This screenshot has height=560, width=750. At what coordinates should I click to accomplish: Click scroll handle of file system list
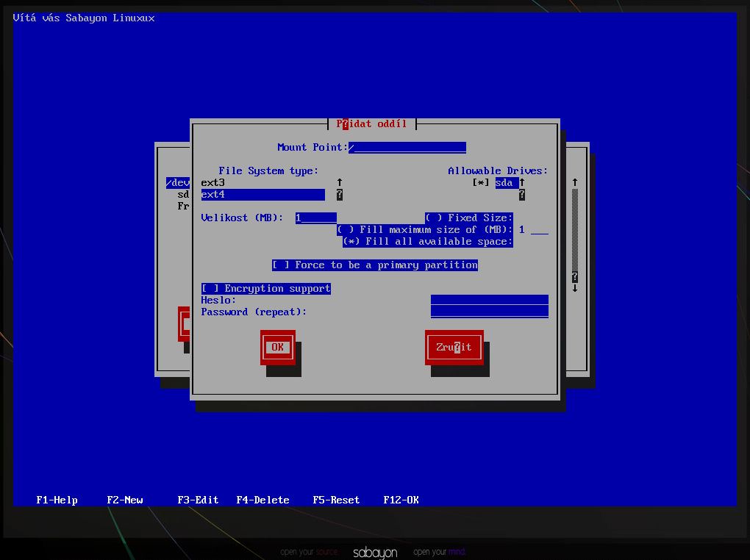(340, 195)
